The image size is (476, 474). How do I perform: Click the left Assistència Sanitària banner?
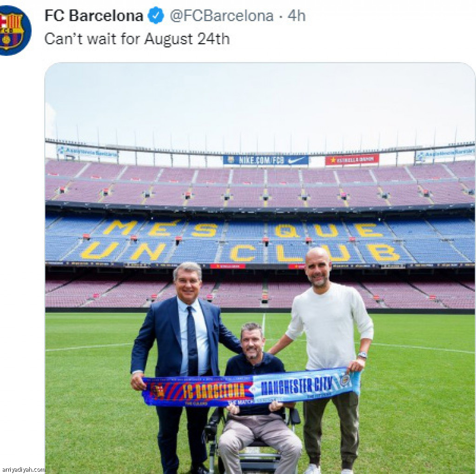[87, 152]
